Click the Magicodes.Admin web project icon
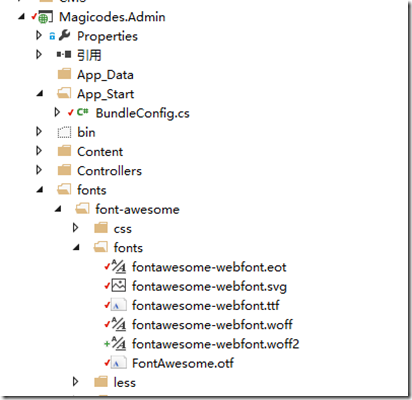Viewport: 412px width, 400px height. (x=45, y=17)
